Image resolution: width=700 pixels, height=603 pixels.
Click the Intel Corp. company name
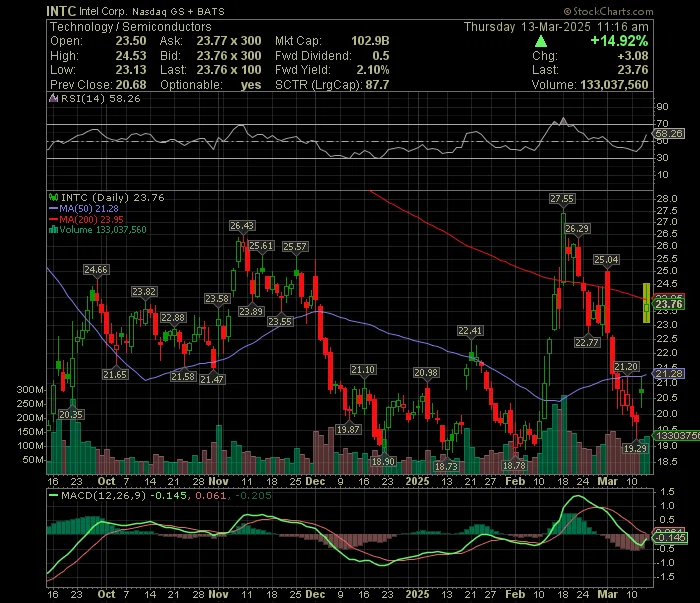pyautogui.click(x=104, y=11)
